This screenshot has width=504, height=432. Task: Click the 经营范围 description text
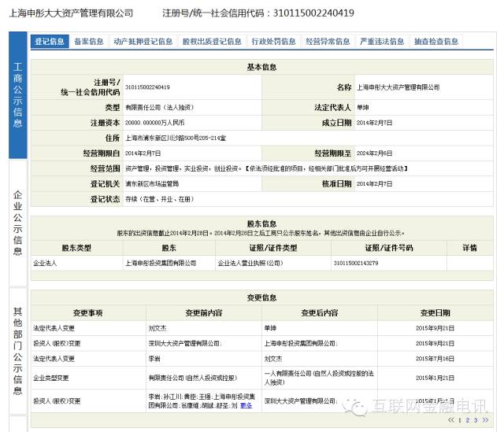[x=266, y=168]
